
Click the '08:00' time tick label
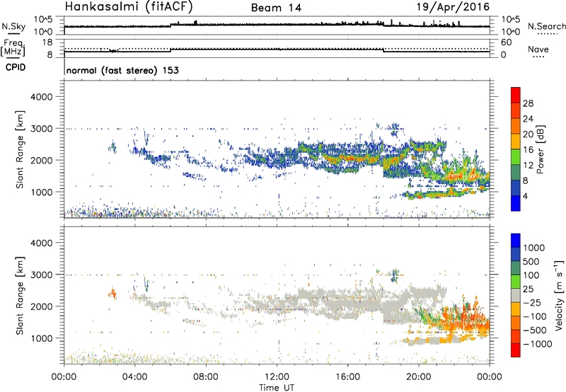(x=206, y=377)
